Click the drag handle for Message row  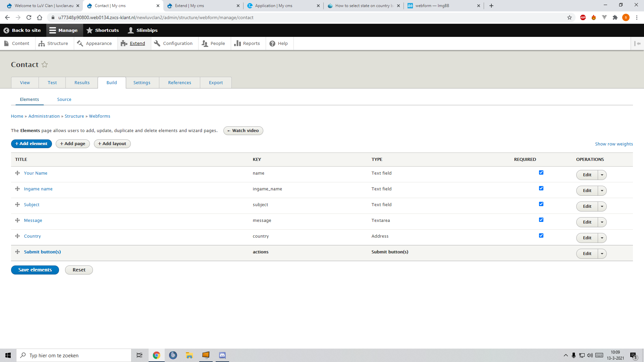coord(17,220)
